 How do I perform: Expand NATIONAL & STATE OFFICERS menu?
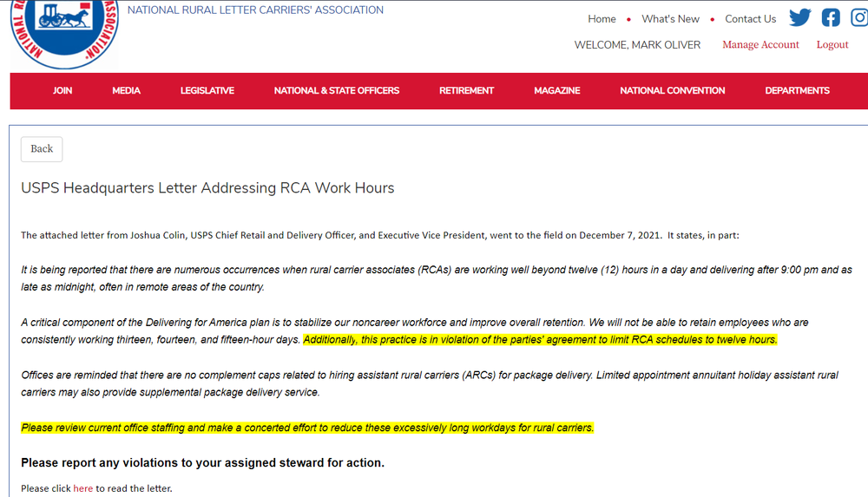(x=337, y=91)
